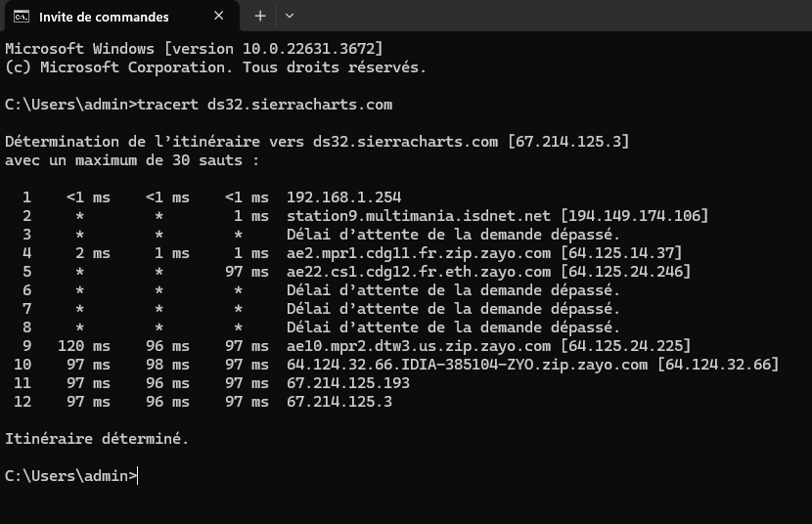Click the typed tracert ds32.sierracharts.com command
Viewport: 812px width, 524px height.
tap(265, 105)
